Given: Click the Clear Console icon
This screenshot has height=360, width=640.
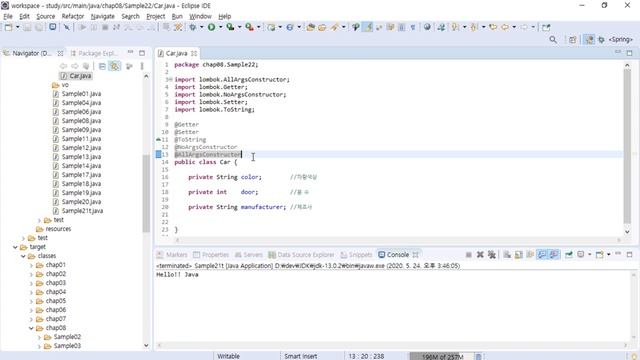Looking at the screenshot, I should pyautogui.click(x=507, y=255).
